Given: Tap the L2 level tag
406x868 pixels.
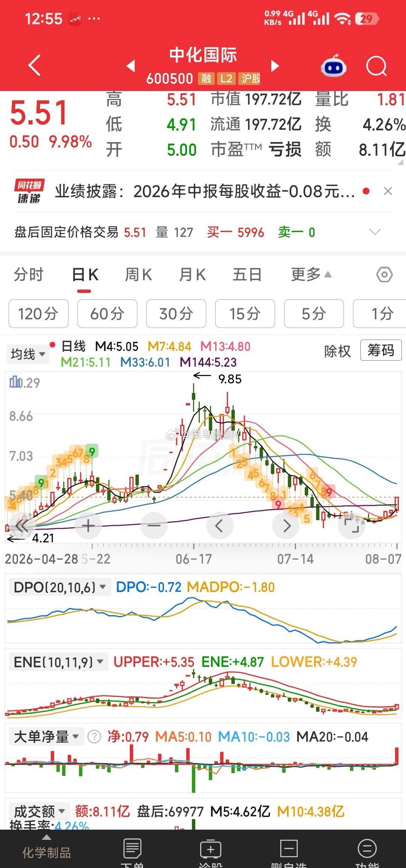Looking at the screenshot, I should pyautogui.click(x=227, y=78).
